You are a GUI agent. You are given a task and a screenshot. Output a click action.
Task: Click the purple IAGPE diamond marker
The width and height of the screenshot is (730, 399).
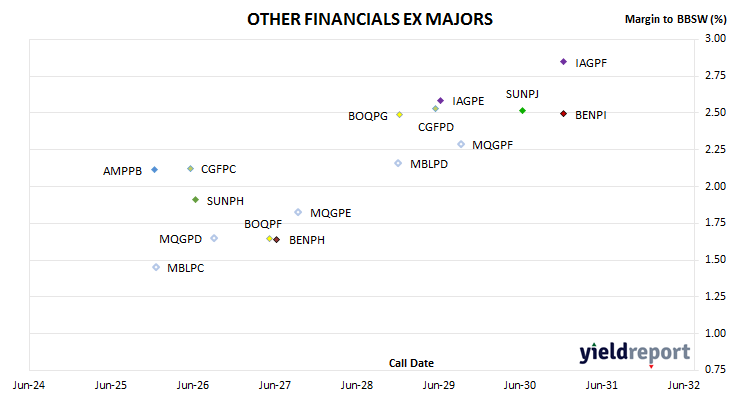(440, 101)
